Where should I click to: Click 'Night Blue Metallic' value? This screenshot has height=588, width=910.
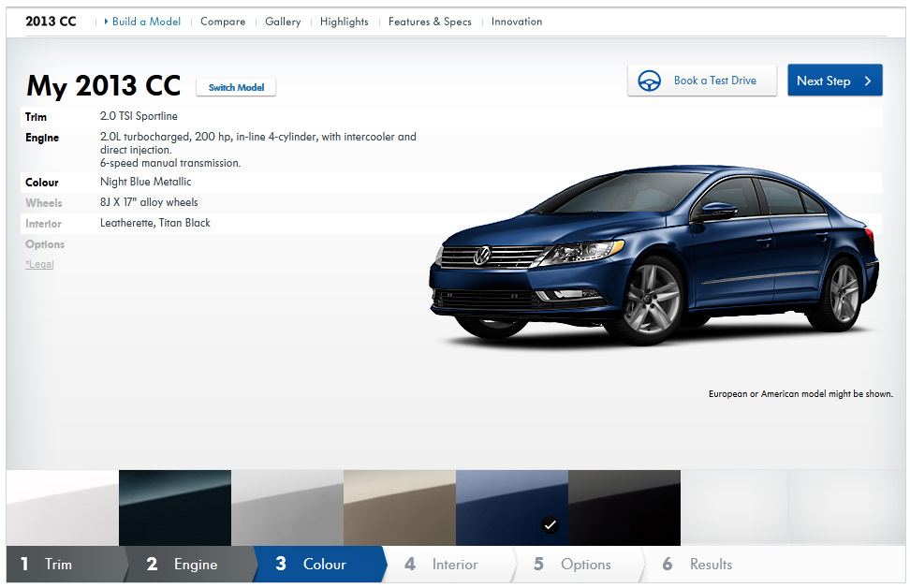[146, 182]
